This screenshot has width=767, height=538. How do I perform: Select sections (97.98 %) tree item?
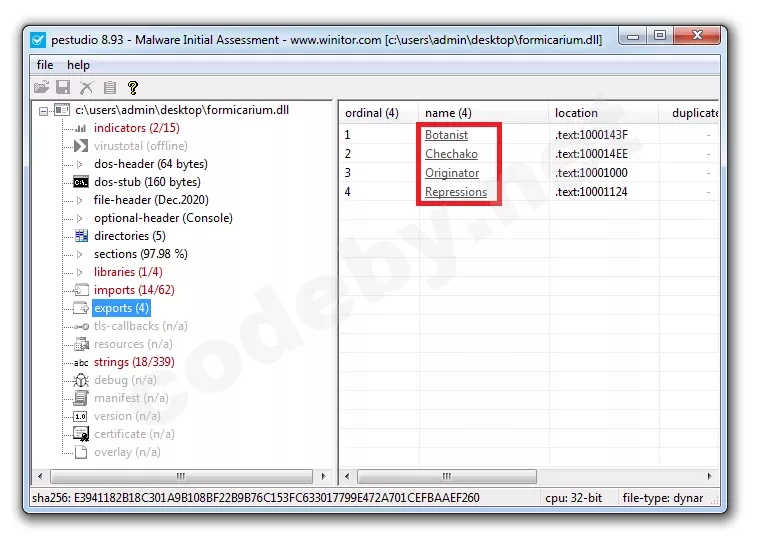pyautogui.click(x=140, y=254)
